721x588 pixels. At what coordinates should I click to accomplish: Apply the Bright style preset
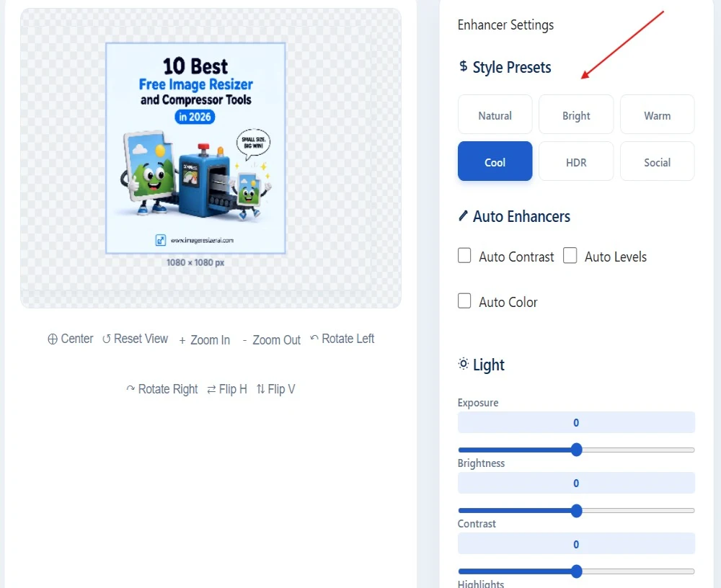click(x=575, y=115)
